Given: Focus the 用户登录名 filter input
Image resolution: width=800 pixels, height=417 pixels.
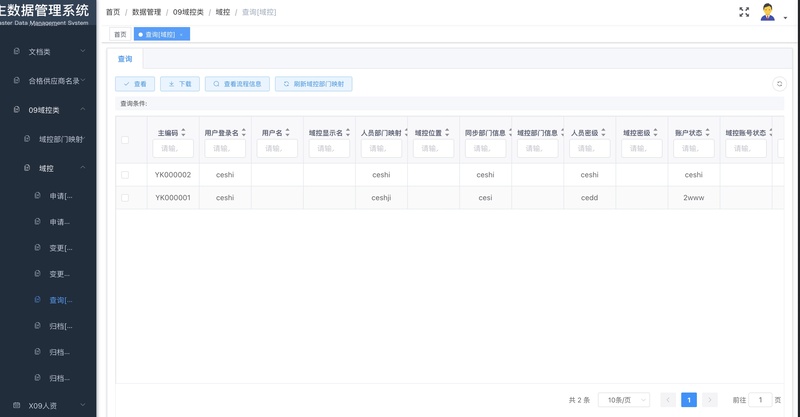Looking at the screenshot, I should pos(225,148).
